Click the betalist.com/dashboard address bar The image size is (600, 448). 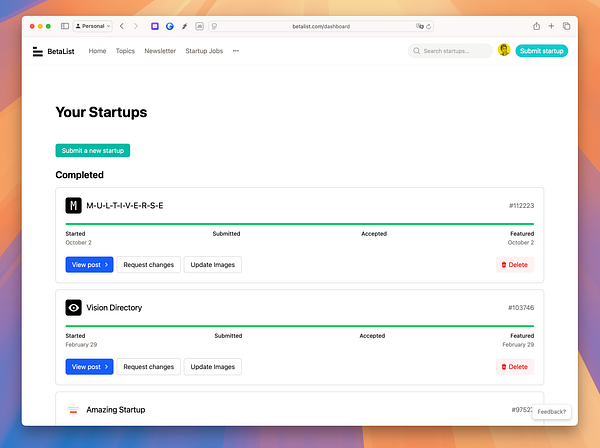point(321,26)
